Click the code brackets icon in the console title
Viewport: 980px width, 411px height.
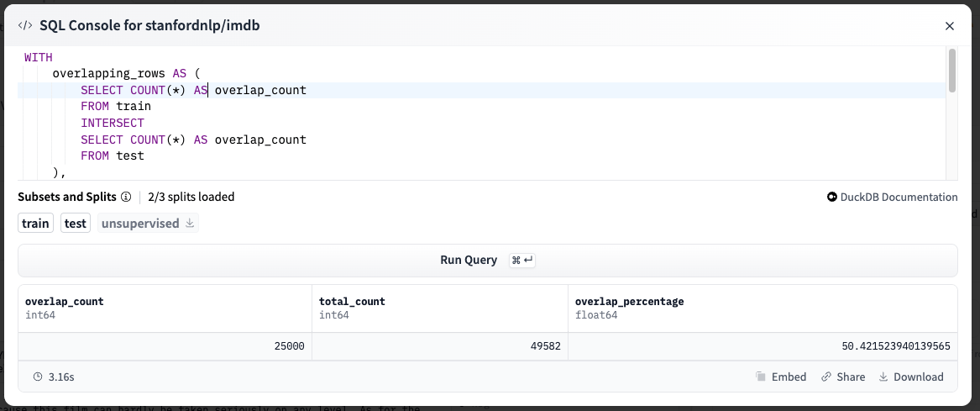pos(25,26)
